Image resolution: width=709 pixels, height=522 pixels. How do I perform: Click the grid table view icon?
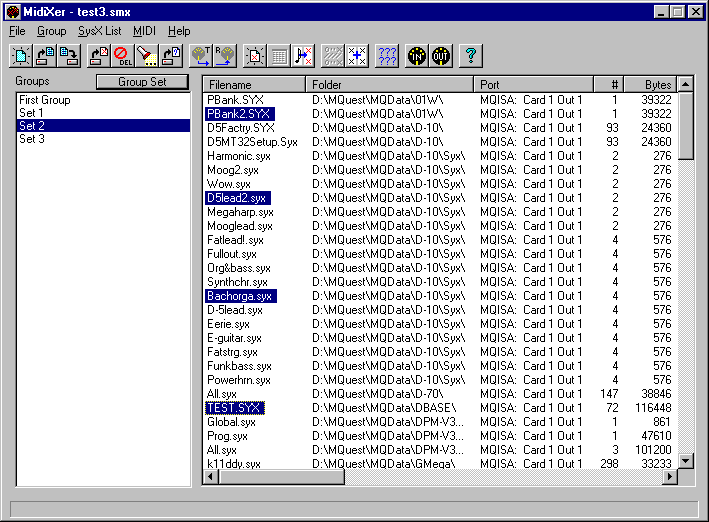point(281,56)
